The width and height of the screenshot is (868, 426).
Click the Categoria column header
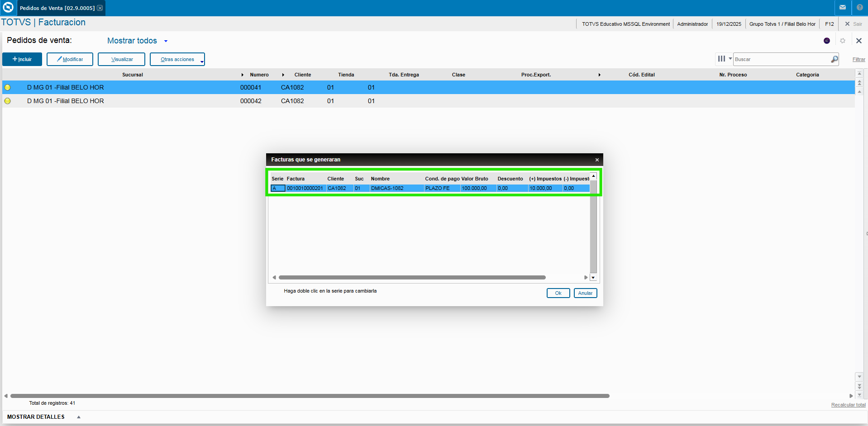click(x=807, y=75)
